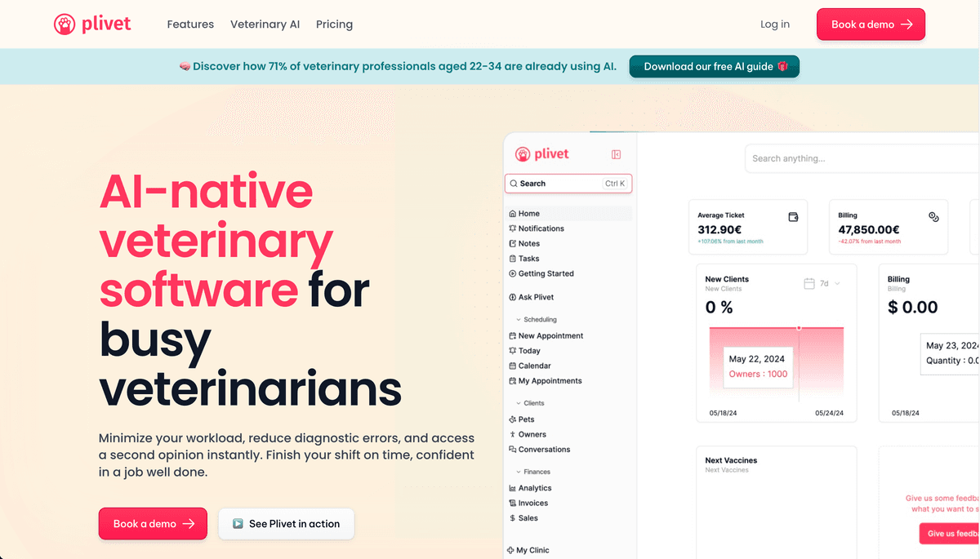
Task: Collapse the Finances section chevron
Action: click(518, 472)
